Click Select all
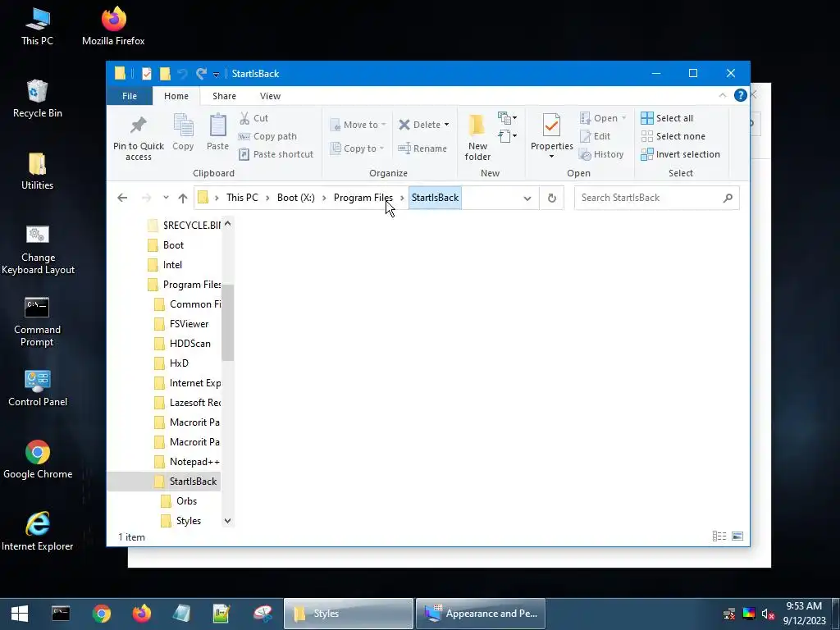Viewport: 840px width, 630px height. (x=667, y=118)
